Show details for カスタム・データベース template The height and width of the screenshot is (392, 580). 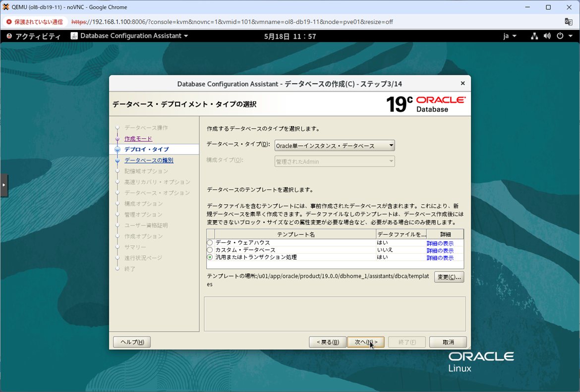440,251
